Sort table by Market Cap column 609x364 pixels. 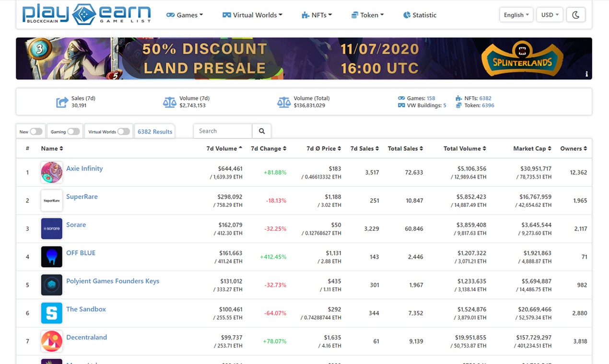(532, 148)
